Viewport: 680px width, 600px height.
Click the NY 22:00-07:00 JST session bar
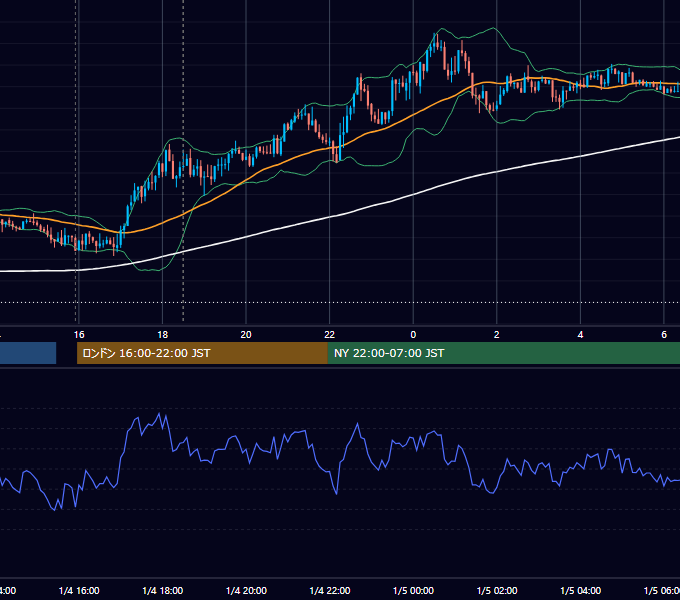point(503,353)
